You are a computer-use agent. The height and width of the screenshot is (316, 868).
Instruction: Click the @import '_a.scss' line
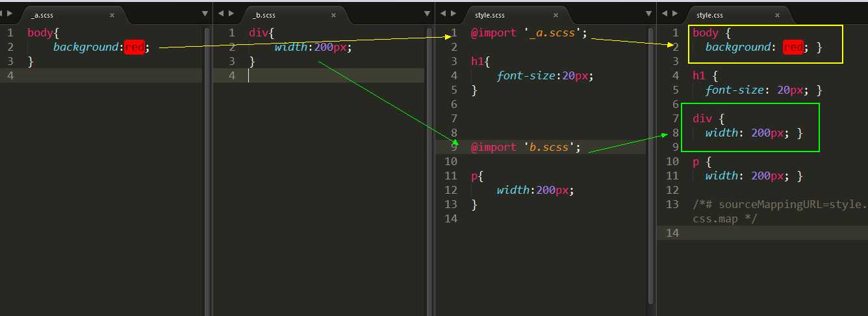(x=529, y=33)
